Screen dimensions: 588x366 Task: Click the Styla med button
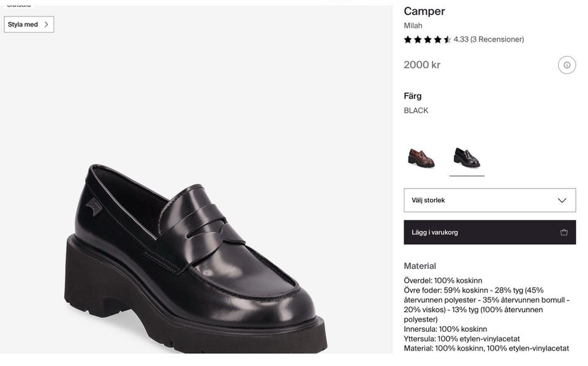pyautogui.click(x=29, y=24)
